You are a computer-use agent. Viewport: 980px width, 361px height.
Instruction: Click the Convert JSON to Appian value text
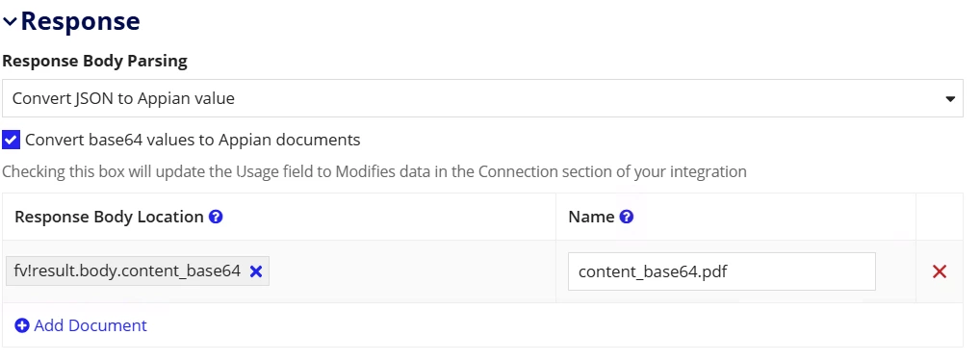(124, 99)
